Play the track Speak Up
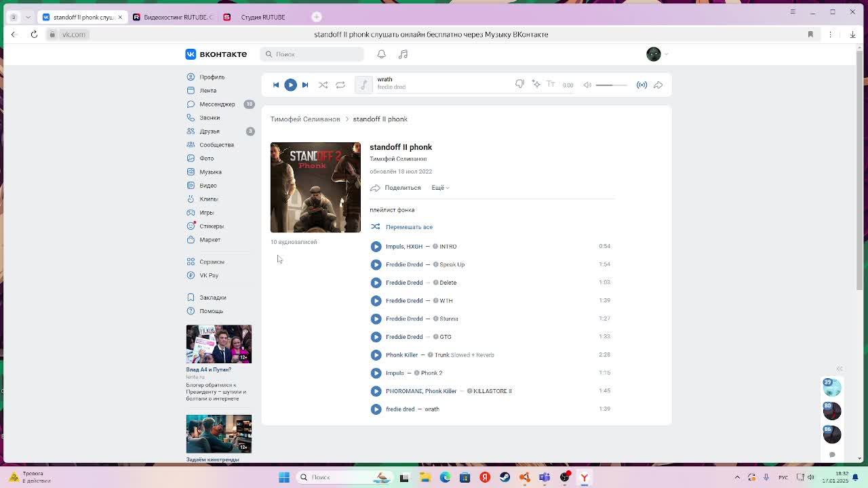This screenshot has height=488, width=868. point(376,264)
